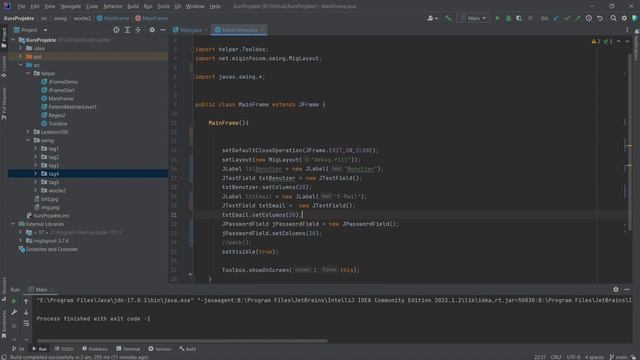The image size is (640, 360).
Task: Go to next highlighted error arrow
Action: coord(627,42)
